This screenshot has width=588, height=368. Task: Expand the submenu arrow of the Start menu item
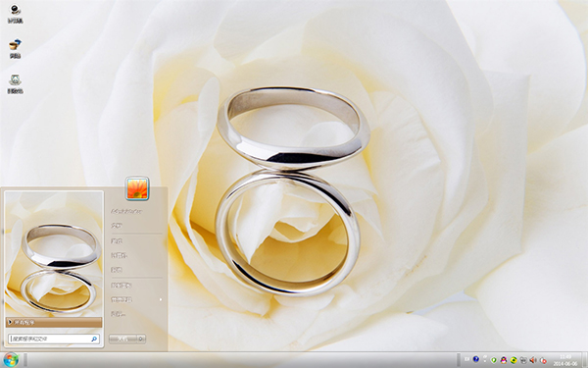pyautogui.click(x=161, y=299)
